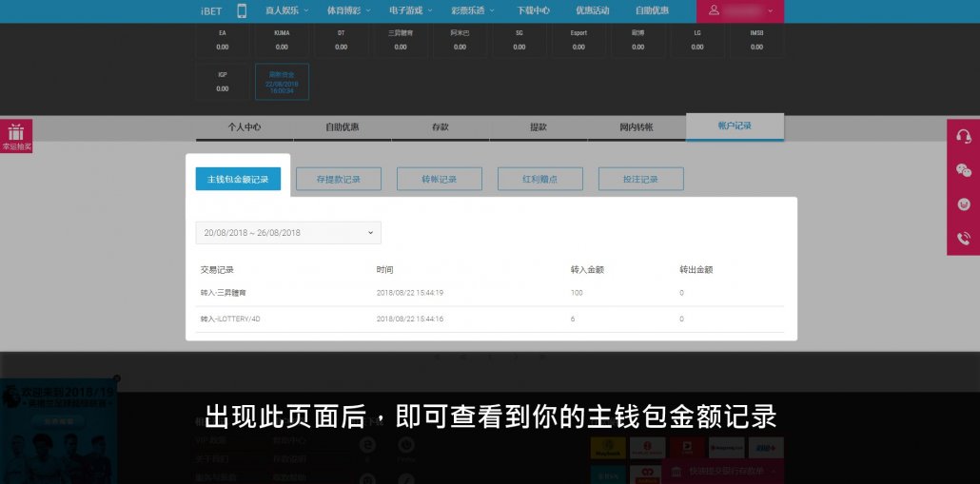Click the refresh funds box dated 22/08/2018

click(282, 82)
